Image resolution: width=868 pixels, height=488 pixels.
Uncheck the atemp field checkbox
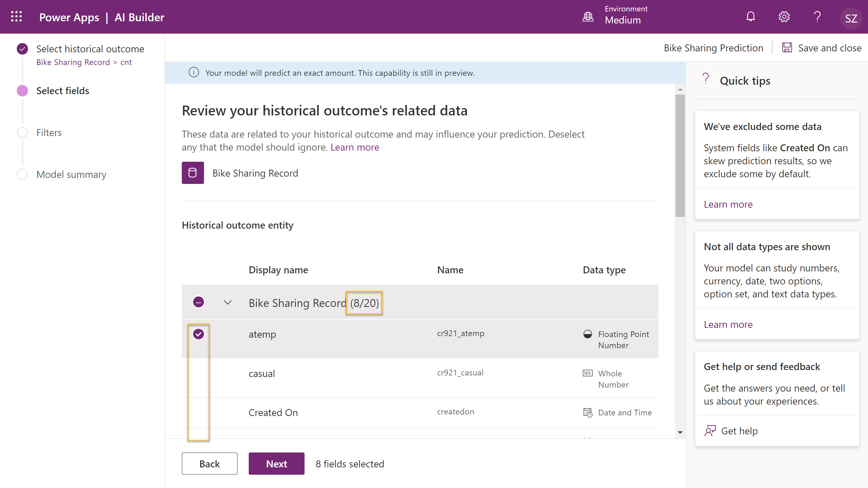coord(199,334)
